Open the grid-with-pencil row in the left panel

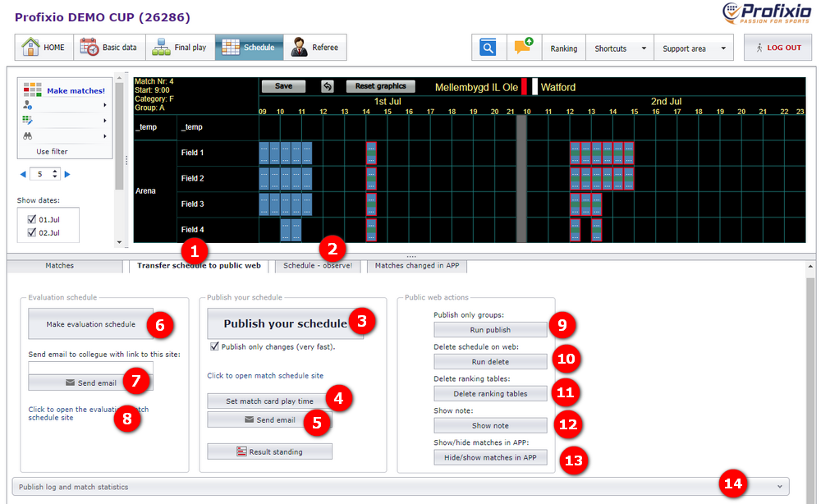[65, 121]
